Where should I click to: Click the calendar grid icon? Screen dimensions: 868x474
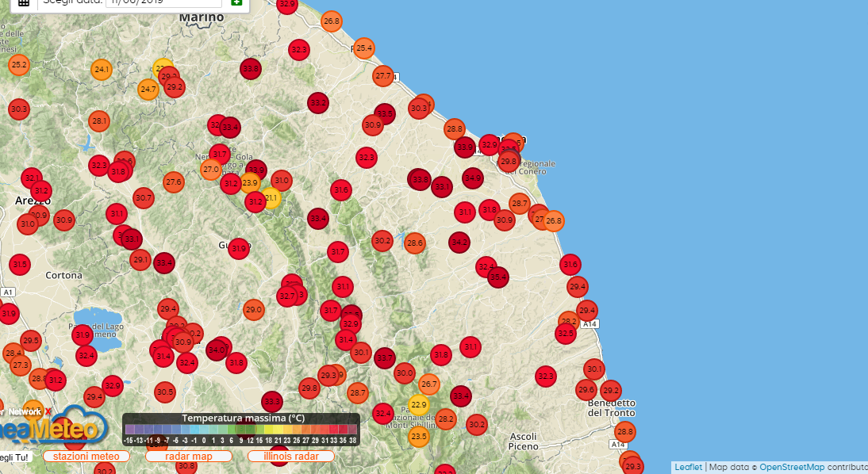coord(24,2)
